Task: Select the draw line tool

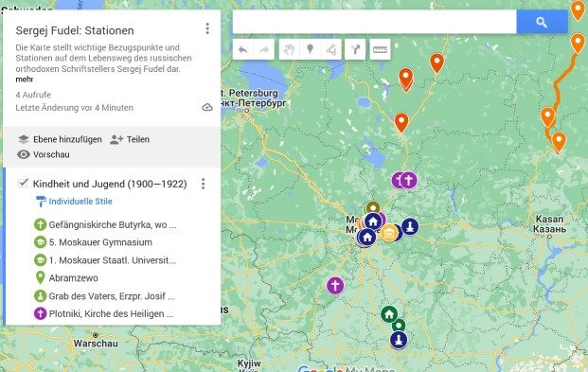Action: coord(331,49)
